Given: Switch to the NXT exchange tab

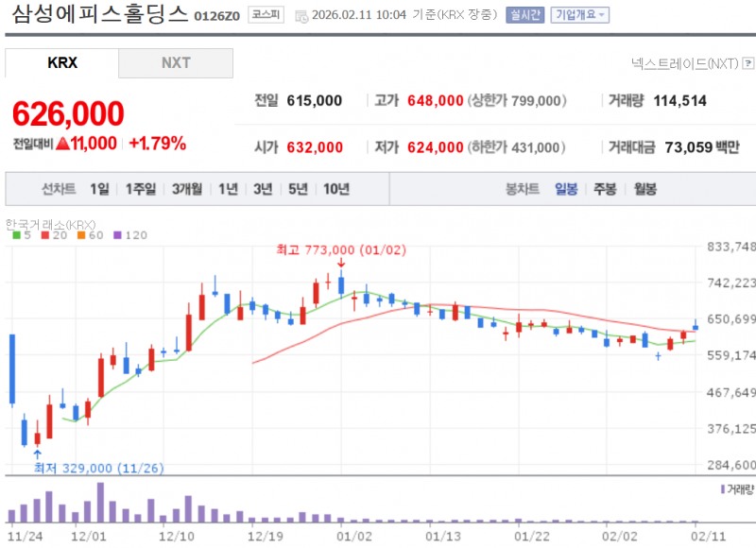Looking at the screenshot, I should click(175, 62).
